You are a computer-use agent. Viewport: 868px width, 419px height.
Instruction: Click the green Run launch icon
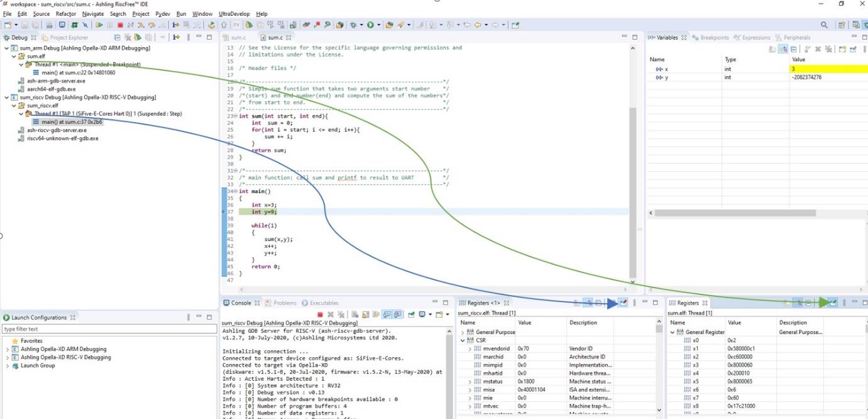click(371, 25)
